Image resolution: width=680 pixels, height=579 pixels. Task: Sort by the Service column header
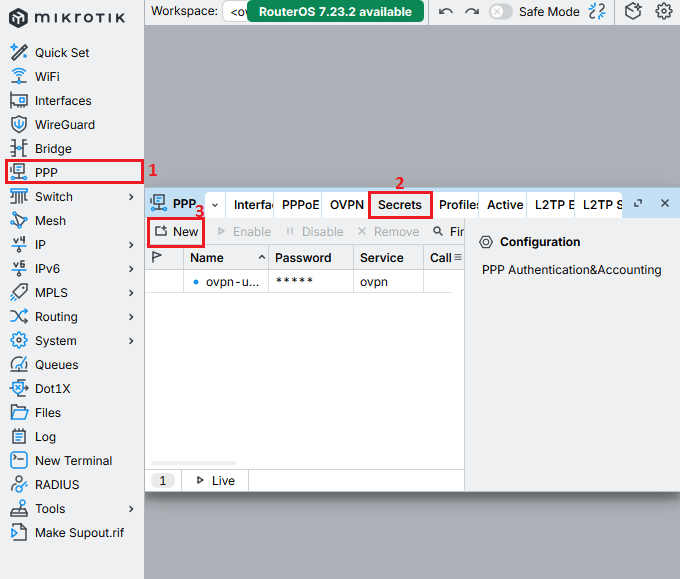389,257
